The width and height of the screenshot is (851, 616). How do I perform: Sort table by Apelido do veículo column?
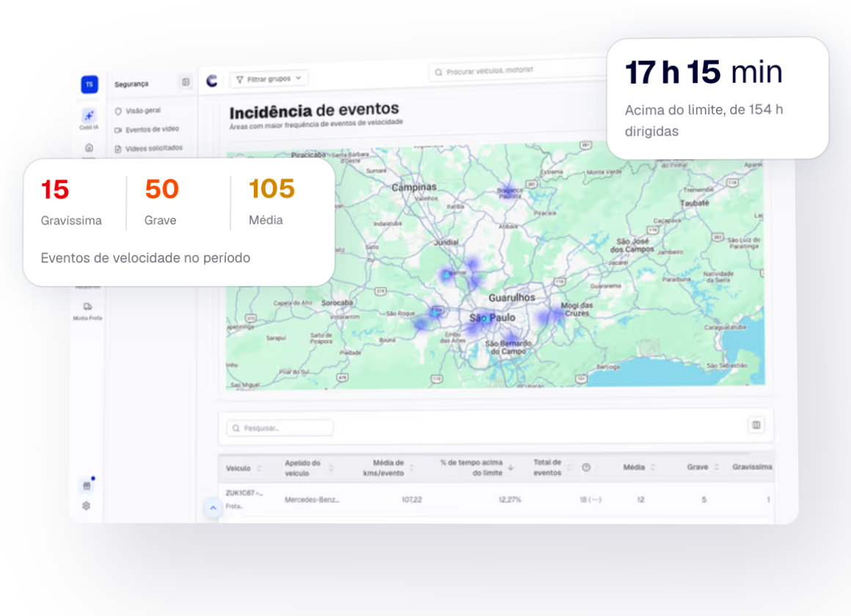click(331, 468)
